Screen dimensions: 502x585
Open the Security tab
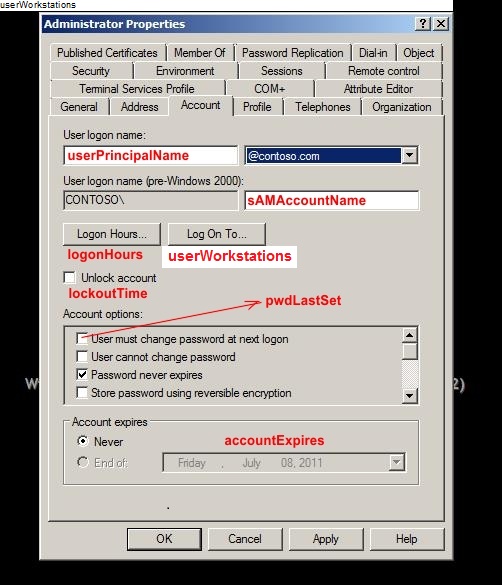tap(91, 71)
